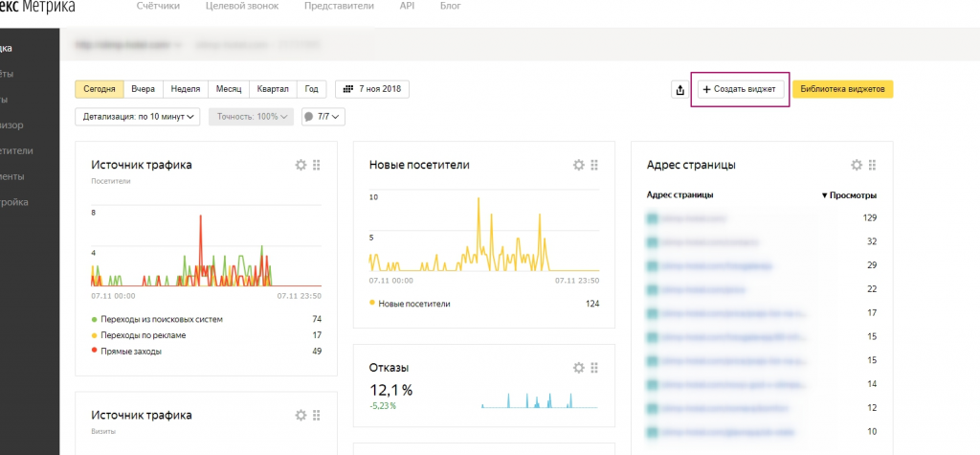Open Библиотека виджетов

click(842, 89)
